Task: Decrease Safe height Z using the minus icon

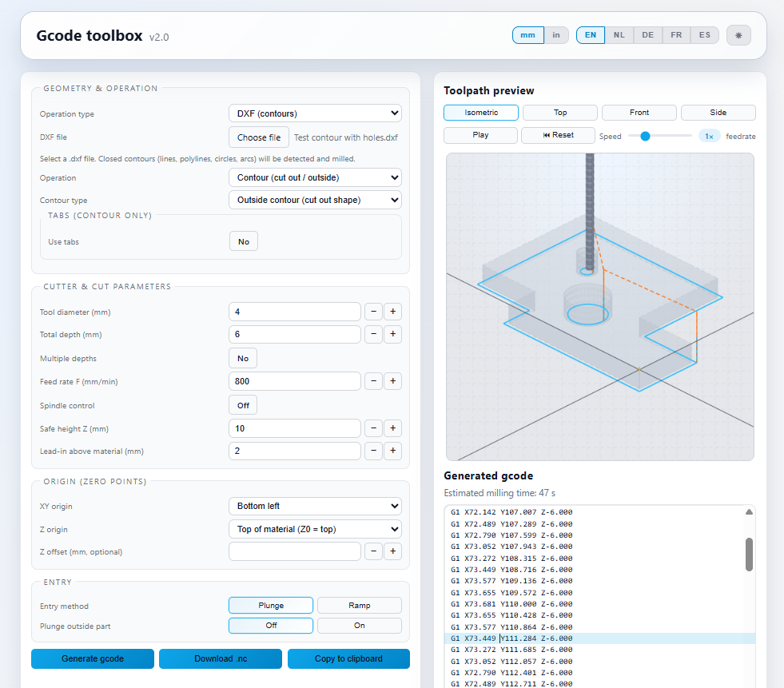Action: pos(373,428)
